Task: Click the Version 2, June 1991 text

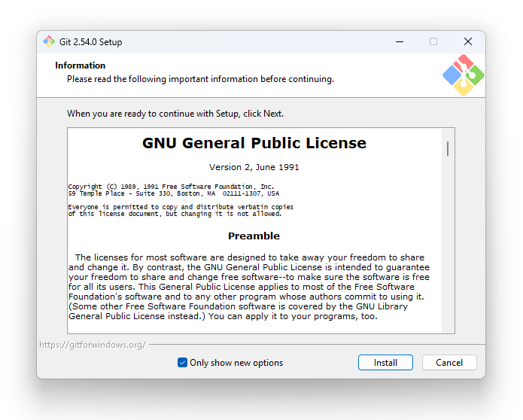Action: point(254,167)
